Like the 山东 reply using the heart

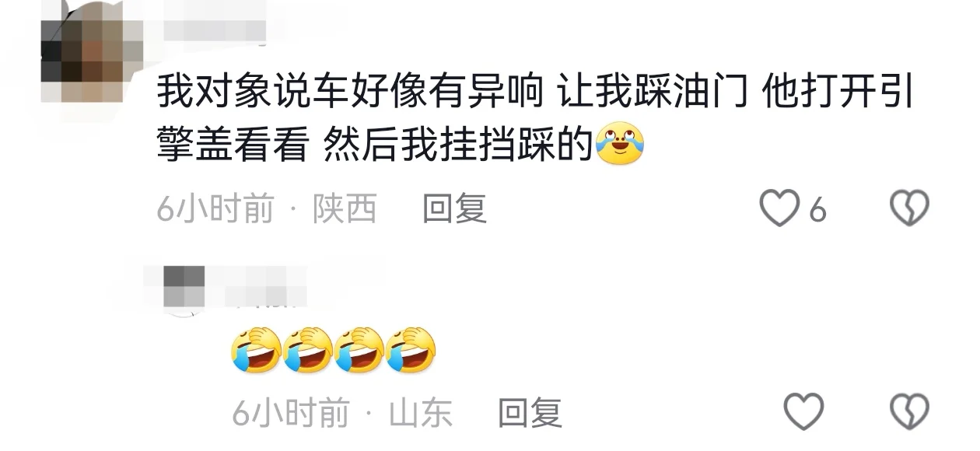point(803,411)
